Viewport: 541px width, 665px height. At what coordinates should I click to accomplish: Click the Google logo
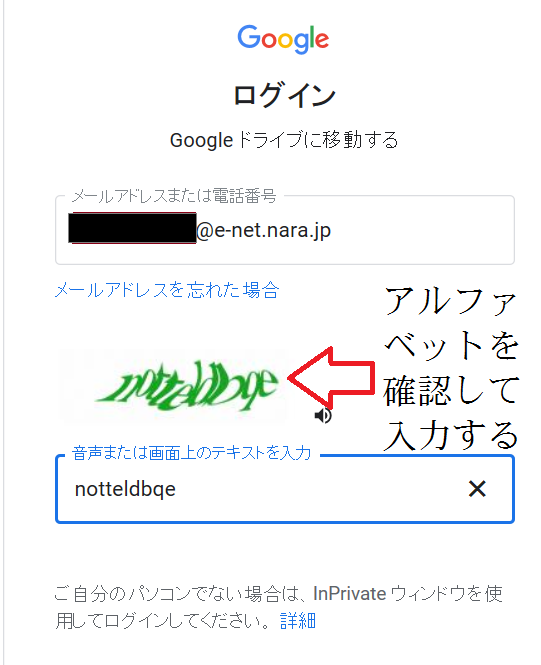(x=283, y=39)
